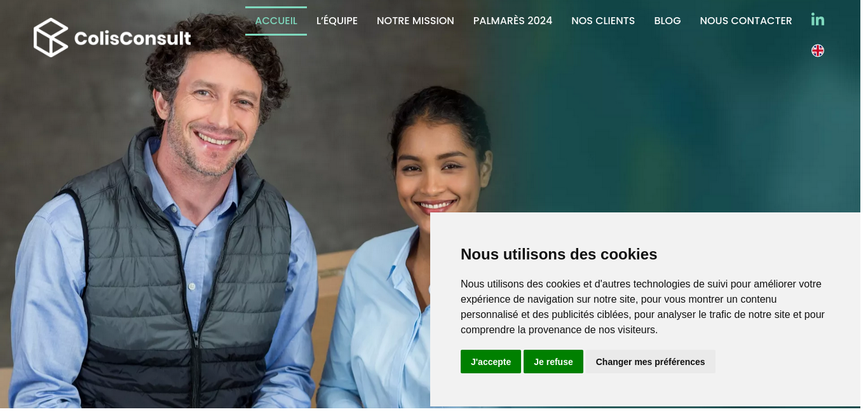The width and height of the screenshot is (868, 414).
Task: Click the 'Nous utilisons des cookies' heading
Action: [x=559, y=254]
